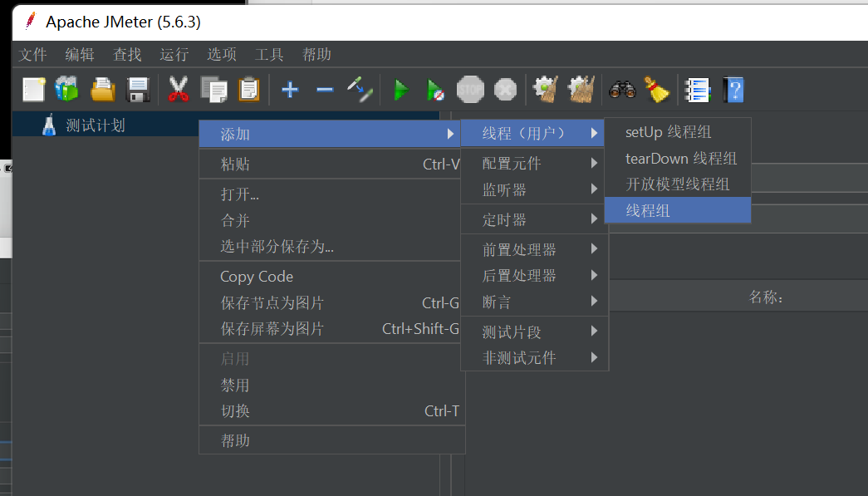Expand the 添加 submenu
Viewport: 868px width, 496px height.
point(330,134)
